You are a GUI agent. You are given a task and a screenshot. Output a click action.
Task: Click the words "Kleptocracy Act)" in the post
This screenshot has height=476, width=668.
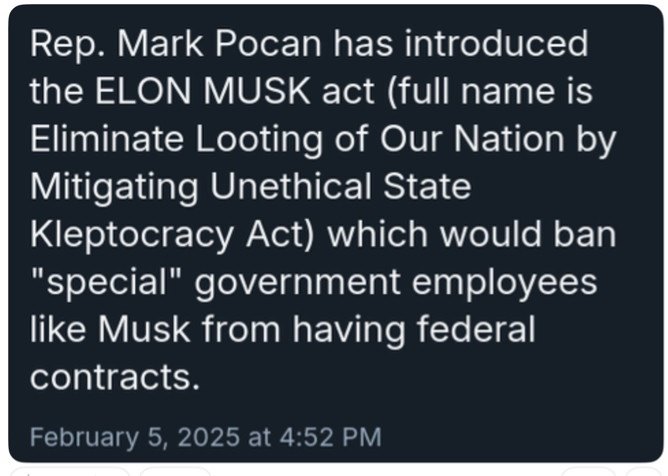(172, 234)
